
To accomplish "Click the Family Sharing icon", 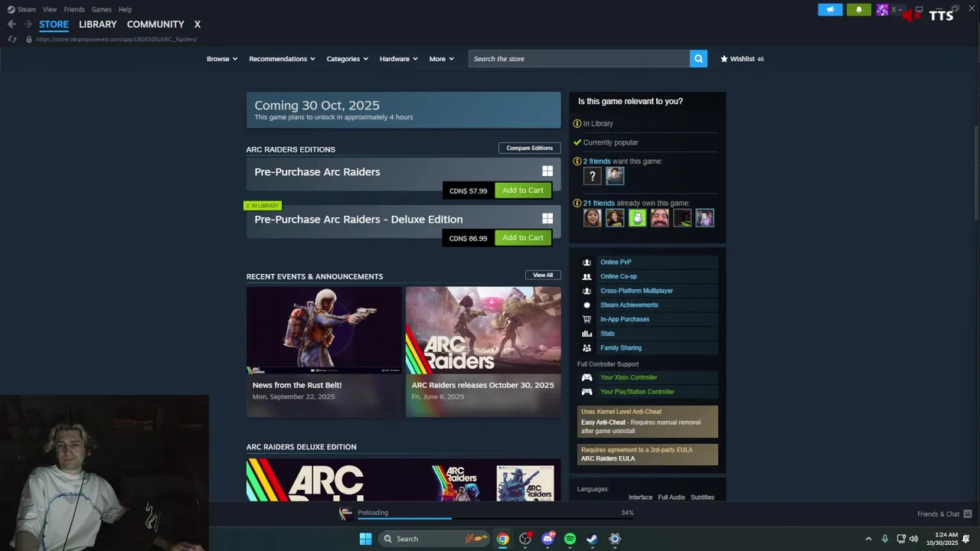I will 586,347.
